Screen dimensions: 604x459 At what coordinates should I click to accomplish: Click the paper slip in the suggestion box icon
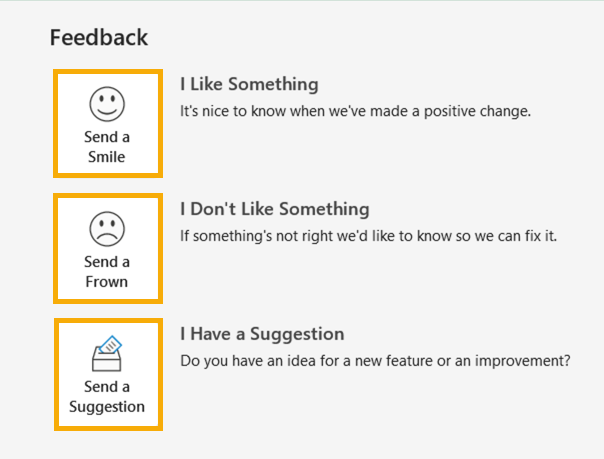(x=111, y=344)
